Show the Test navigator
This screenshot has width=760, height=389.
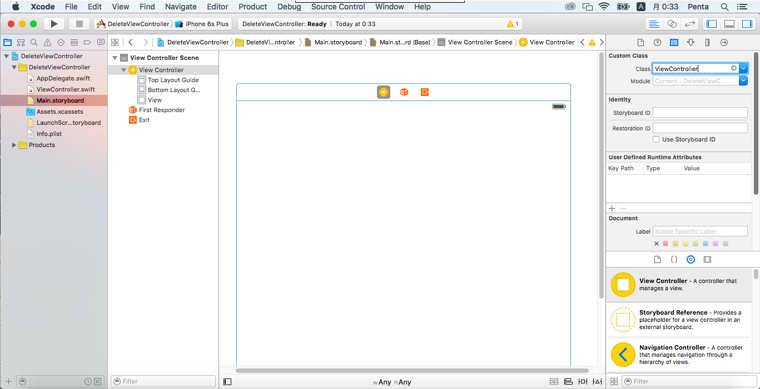pos(61,42)
